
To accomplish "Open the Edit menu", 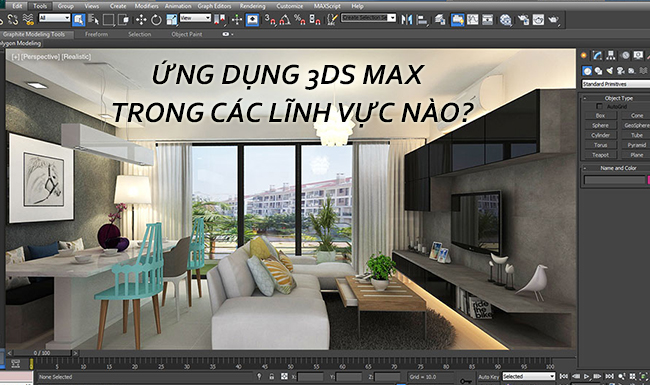I will pos(17,6).
